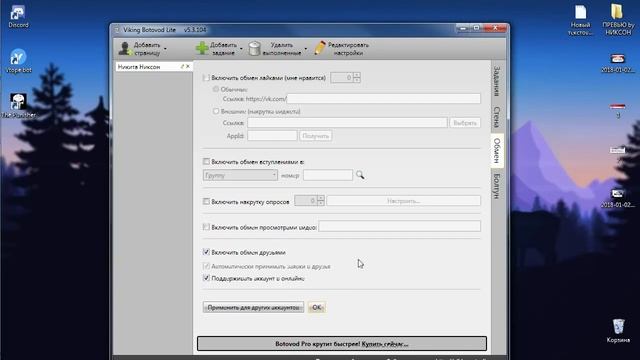Uncheck Включить обмен друзьями checkbox
Viewport: 640px width, 360px height.
[x=206, y=252]
